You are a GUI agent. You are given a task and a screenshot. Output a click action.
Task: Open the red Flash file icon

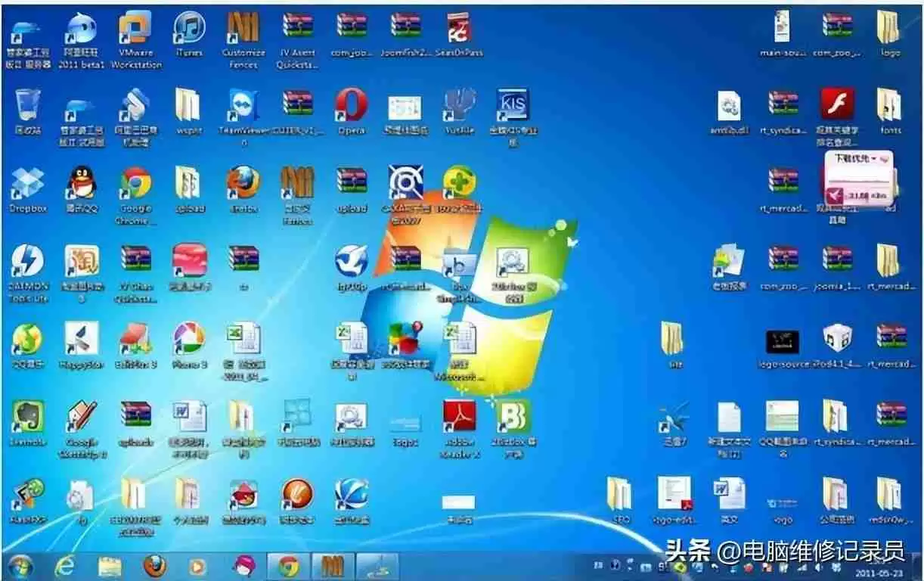point(837,106)
